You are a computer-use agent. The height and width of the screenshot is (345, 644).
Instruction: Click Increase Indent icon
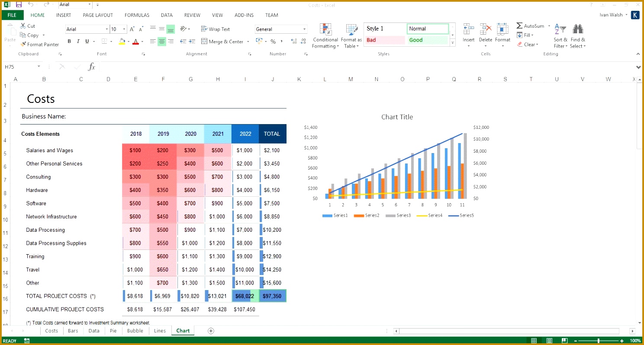tap(191, 42)
